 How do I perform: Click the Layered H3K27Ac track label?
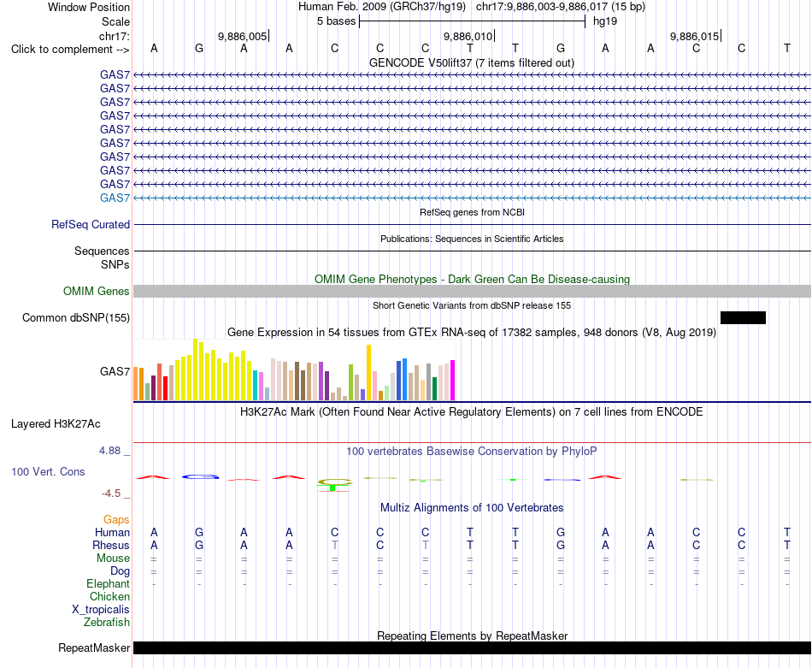tap(56, 424)
